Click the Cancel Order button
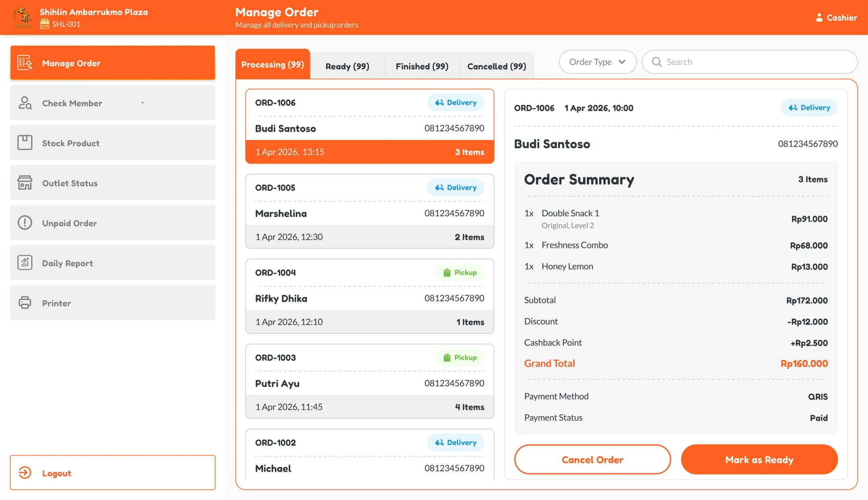The width and height of the screenshot is (868, 500). pyautogui.click(x=592, y=460)
